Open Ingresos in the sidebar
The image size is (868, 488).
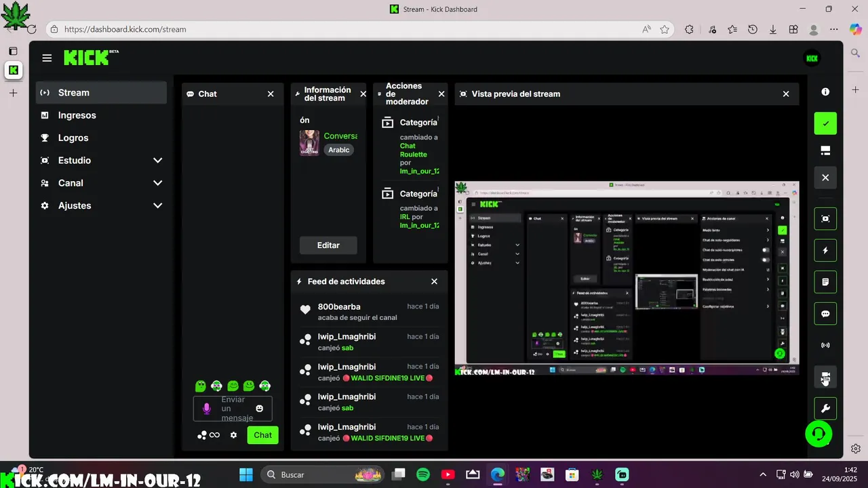pos(101,115)
